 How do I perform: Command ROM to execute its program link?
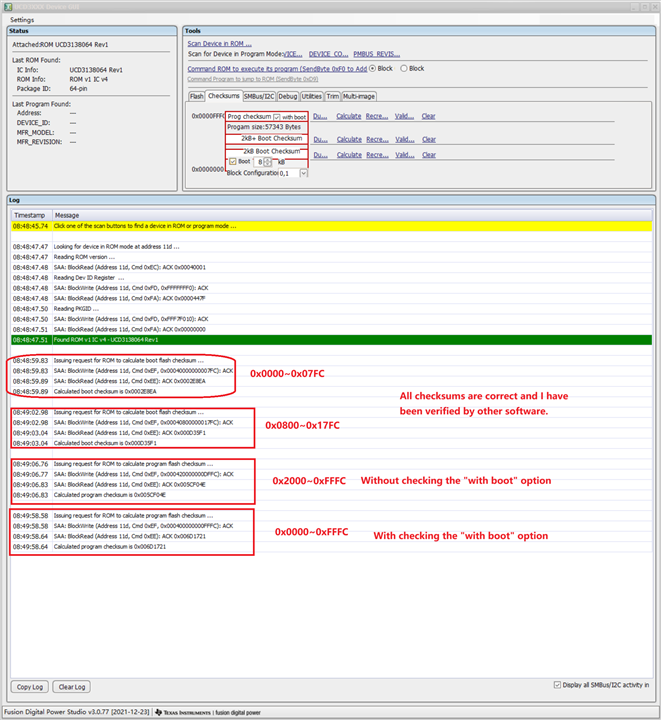[277, 69]
